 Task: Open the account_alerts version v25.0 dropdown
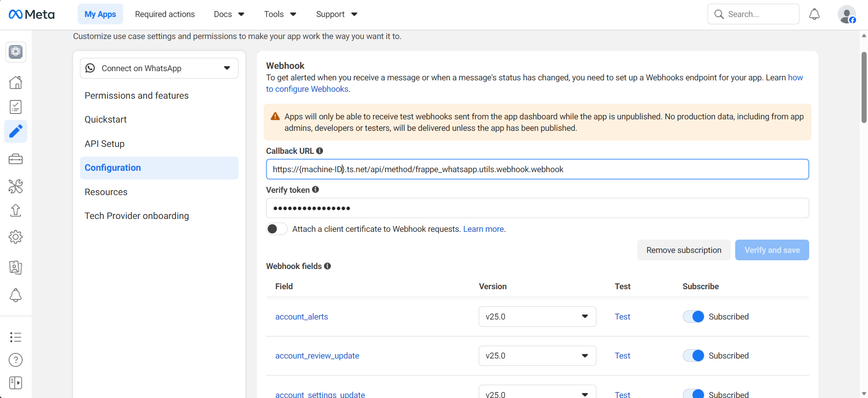pos(537,317)
